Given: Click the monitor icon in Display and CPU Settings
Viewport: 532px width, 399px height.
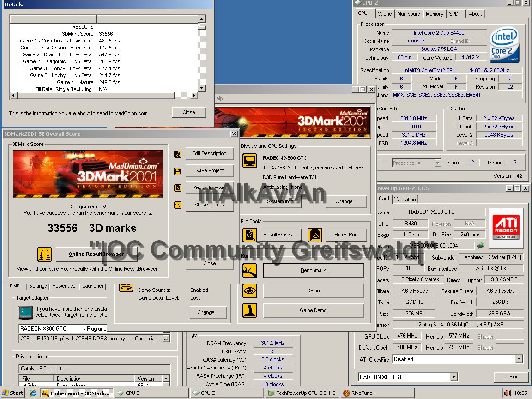Looking at the screenshot, I should [x=250, y=161].
